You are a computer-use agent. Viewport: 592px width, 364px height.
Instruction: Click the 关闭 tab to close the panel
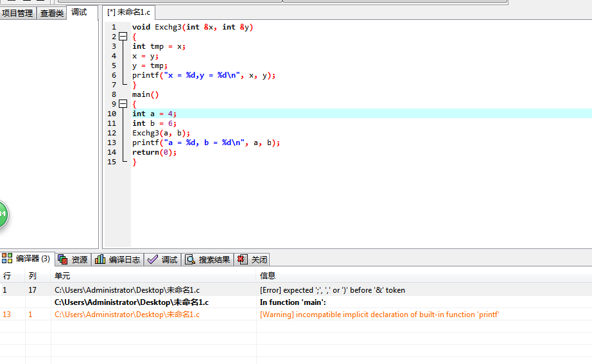click(252, 260)
